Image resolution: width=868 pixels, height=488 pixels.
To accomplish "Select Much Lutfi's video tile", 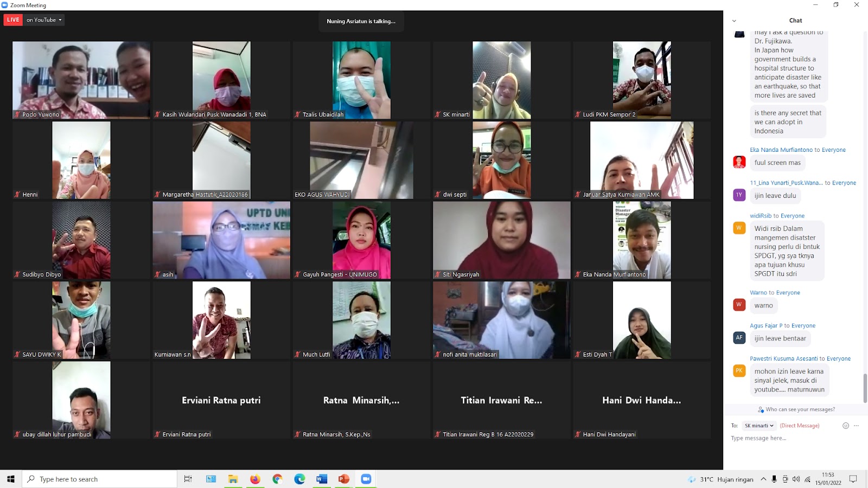I will [361, 320].
